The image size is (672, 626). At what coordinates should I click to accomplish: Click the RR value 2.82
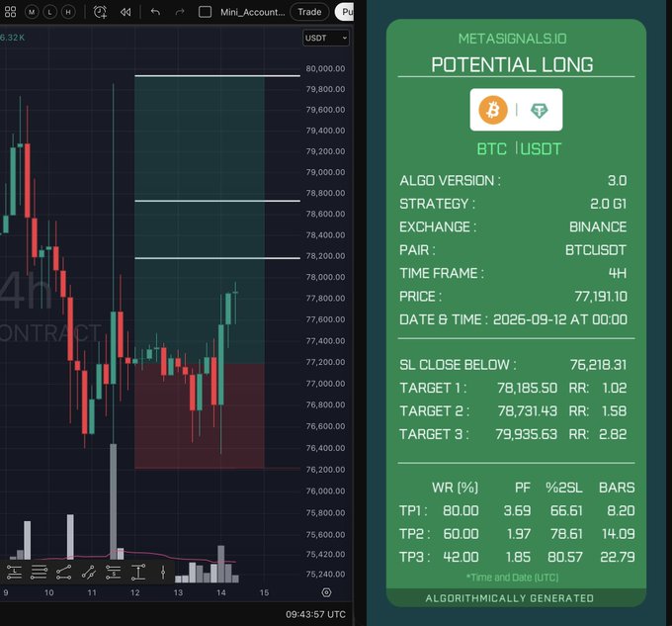(x=613, y=434)
